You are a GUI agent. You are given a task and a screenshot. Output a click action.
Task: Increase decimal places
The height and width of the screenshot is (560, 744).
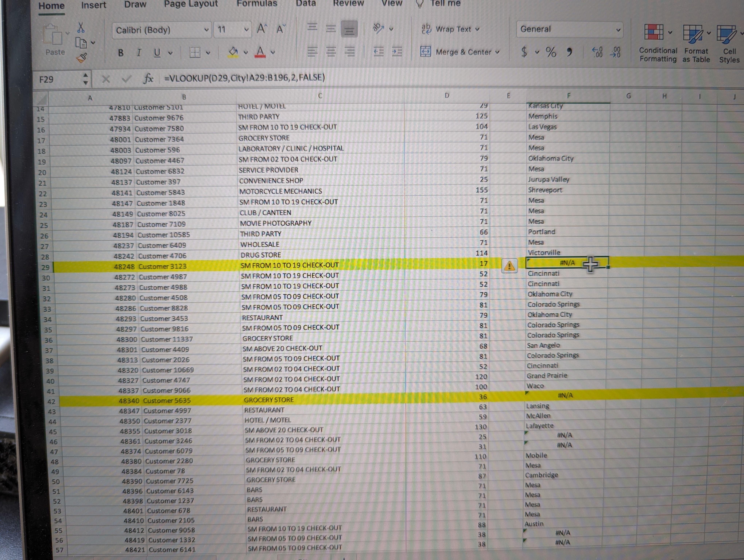click(597, 52)
